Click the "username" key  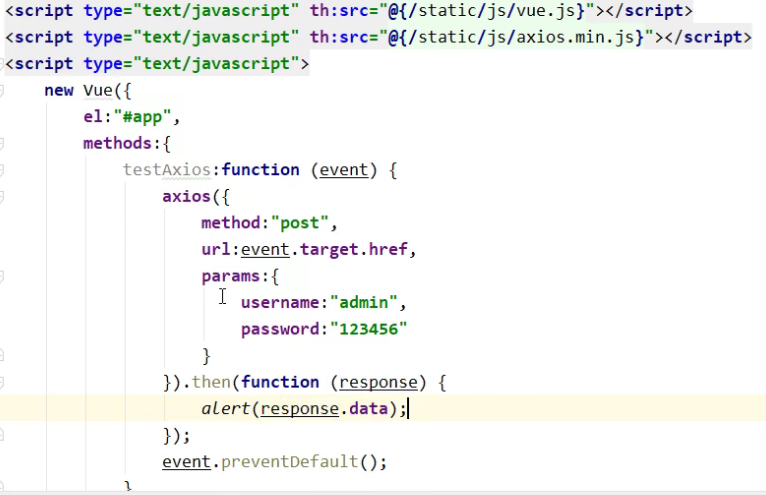click(x=280, y=302)
